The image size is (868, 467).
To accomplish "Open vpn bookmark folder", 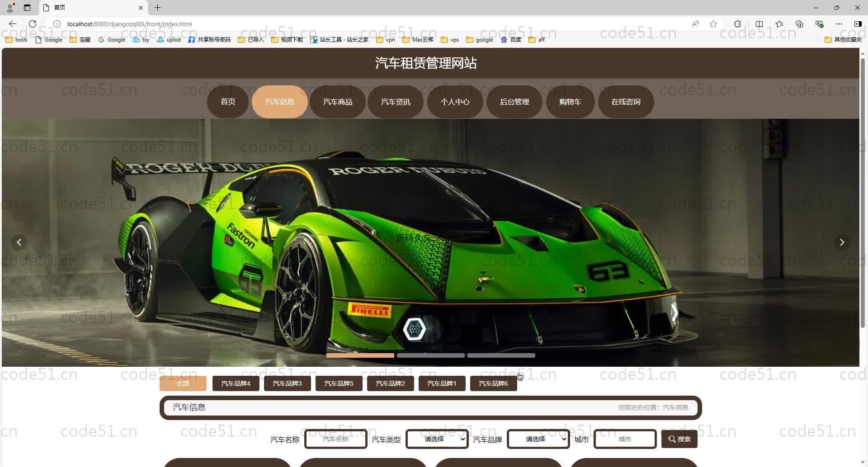I will tap(386, 40).
